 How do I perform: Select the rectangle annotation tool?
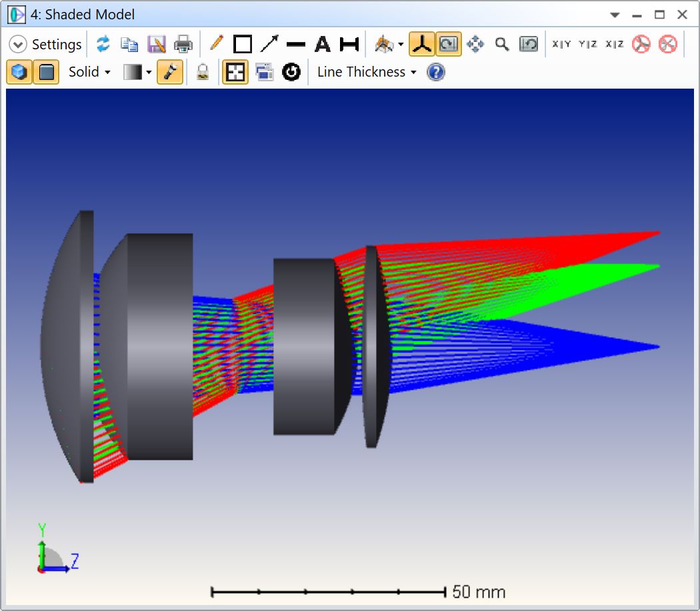tap(243, 45)
